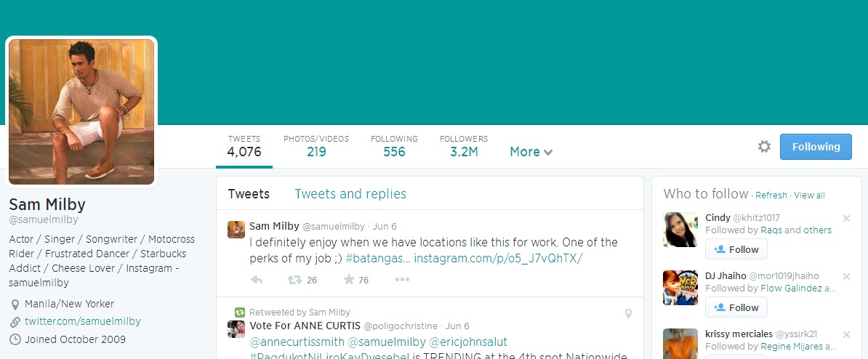The width and height of the screenshot is (868, 359).
Task: Dismiss krissy merciales suggestion with X
Action: [846, 335]
